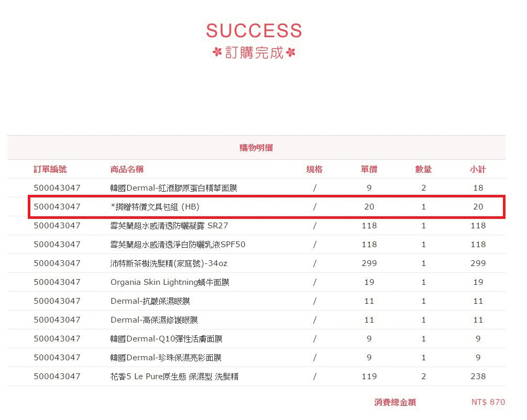Click the 商品名稱 column header
The height and width of the screenshot is (420, 527).
point(127,169)
